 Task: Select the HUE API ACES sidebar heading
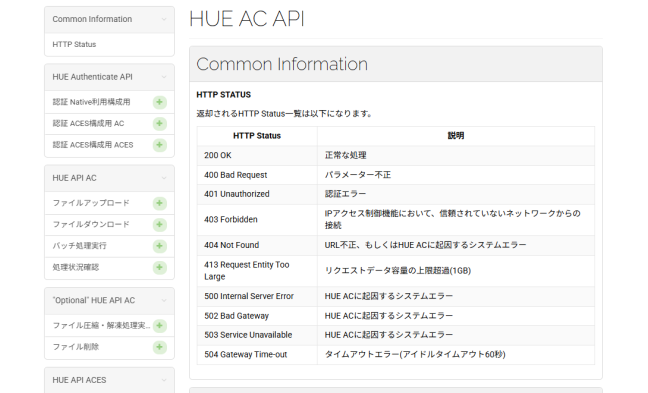tap(79, 380)
